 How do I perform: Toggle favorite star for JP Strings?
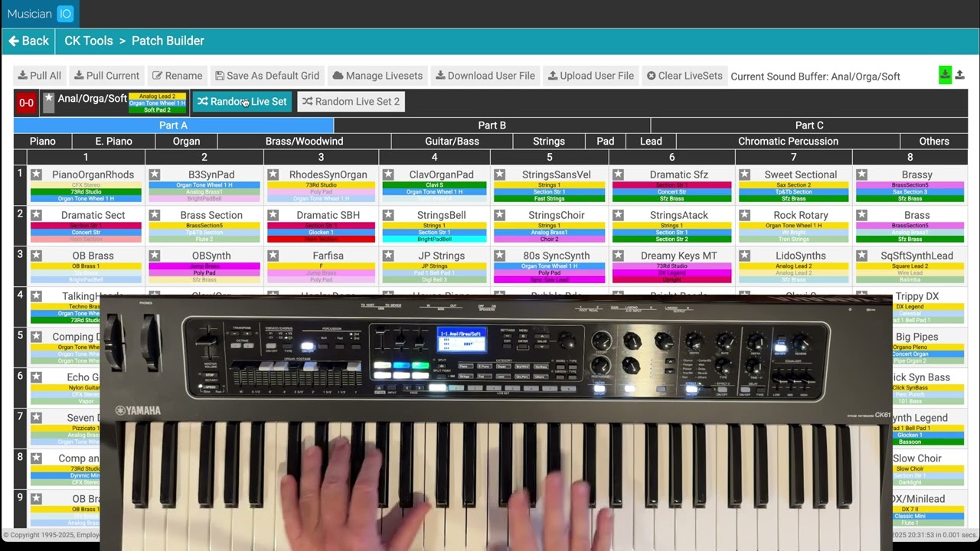point(387,256)
